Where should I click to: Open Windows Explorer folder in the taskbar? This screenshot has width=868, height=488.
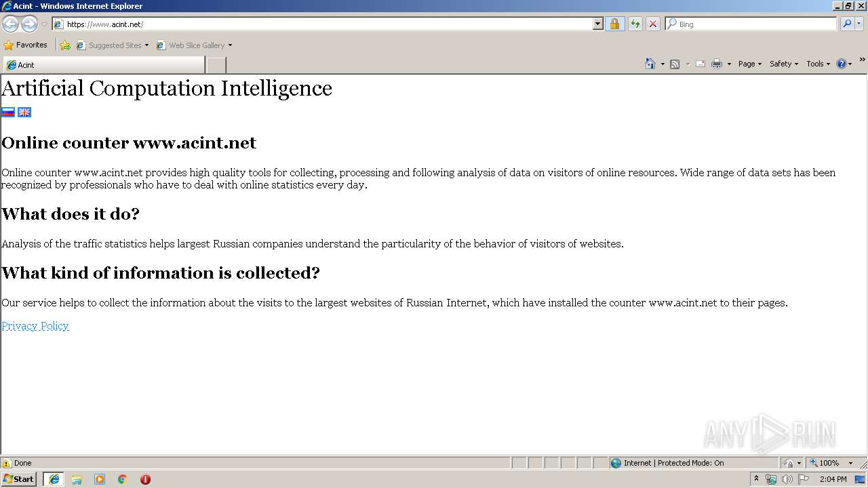pyautogui.click(x=77, y=479)
